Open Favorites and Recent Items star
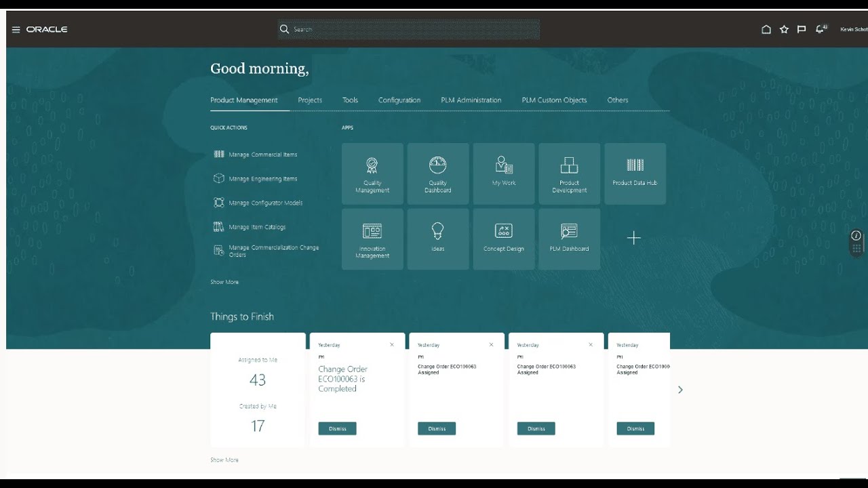 (784, 30)
